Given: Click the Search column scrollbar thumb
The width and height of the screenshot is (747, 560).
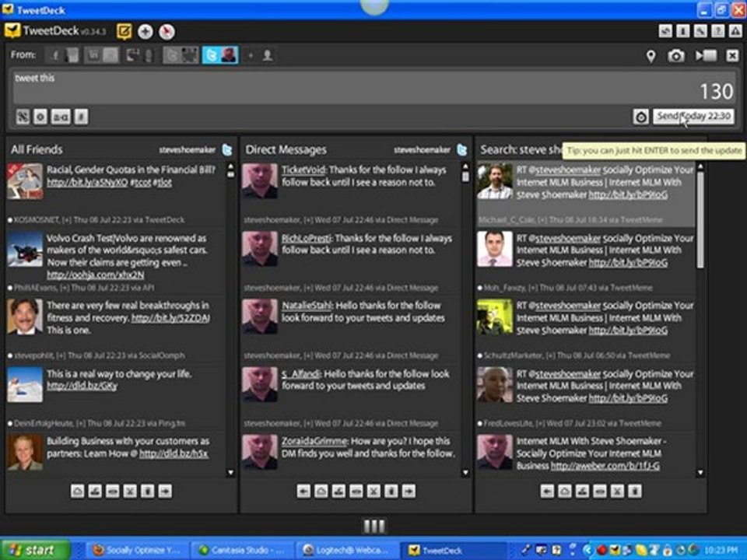Looking at the screenshot, I should 700,220.
